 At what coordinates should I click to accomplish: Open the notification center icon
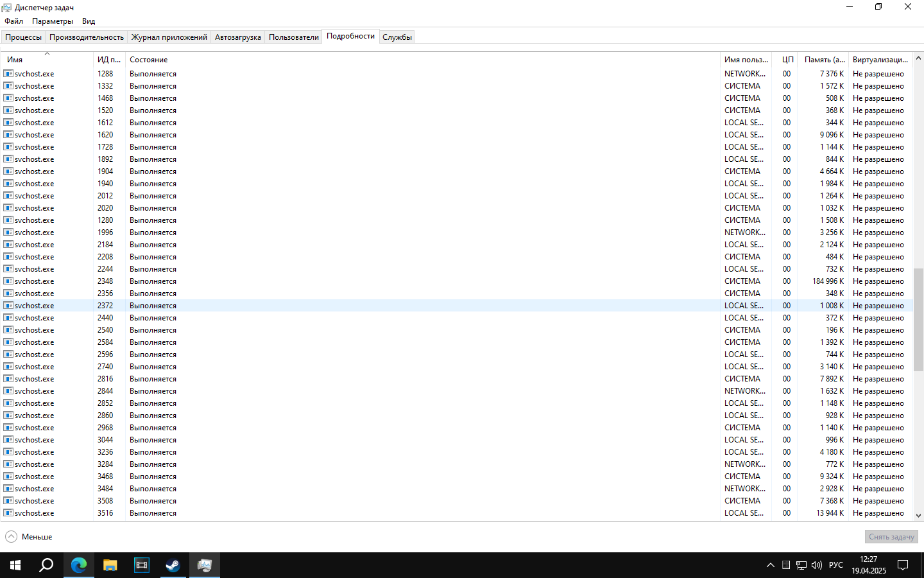coord(902,565)
